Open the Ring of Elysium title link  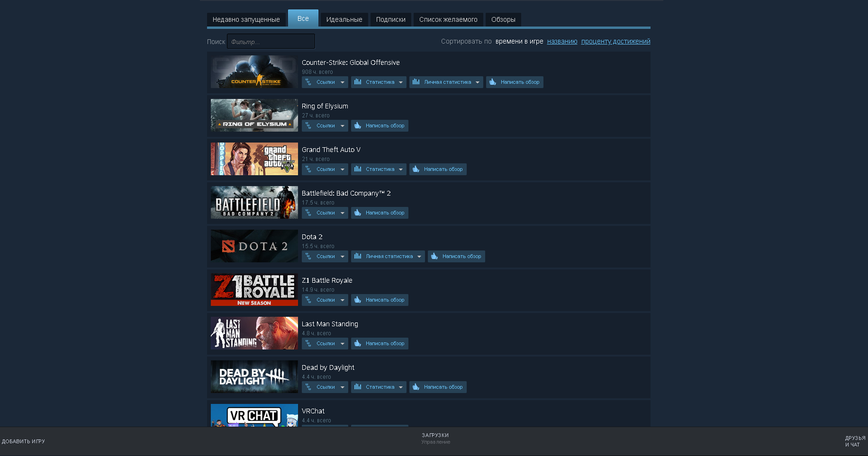(x=325, y=106)
